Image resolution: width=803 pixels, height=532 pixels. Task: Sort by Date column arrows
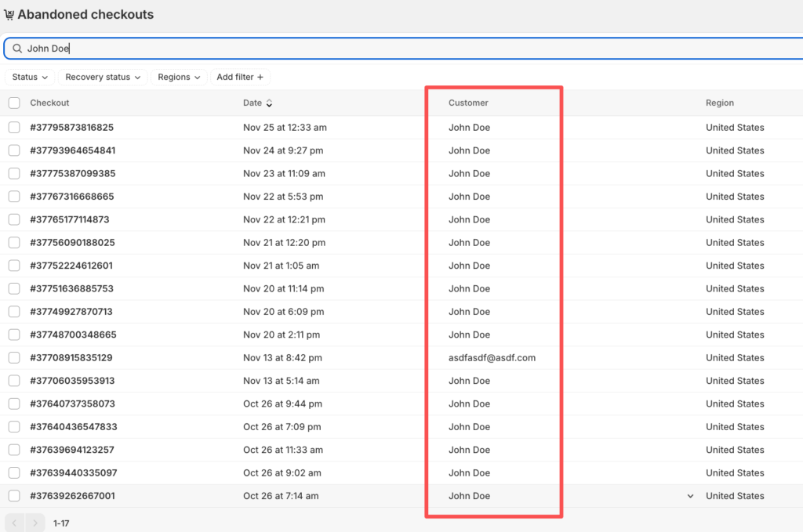tap(269, 103)
